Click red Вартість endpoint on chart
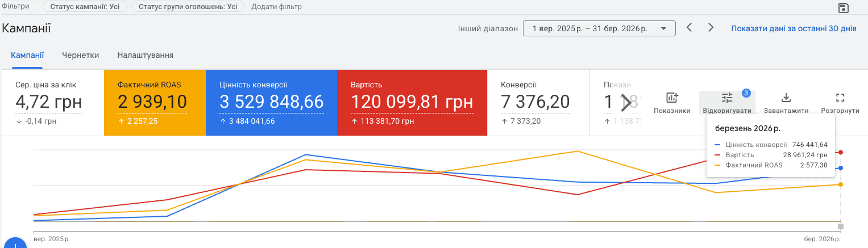 (x=841, y=152)
